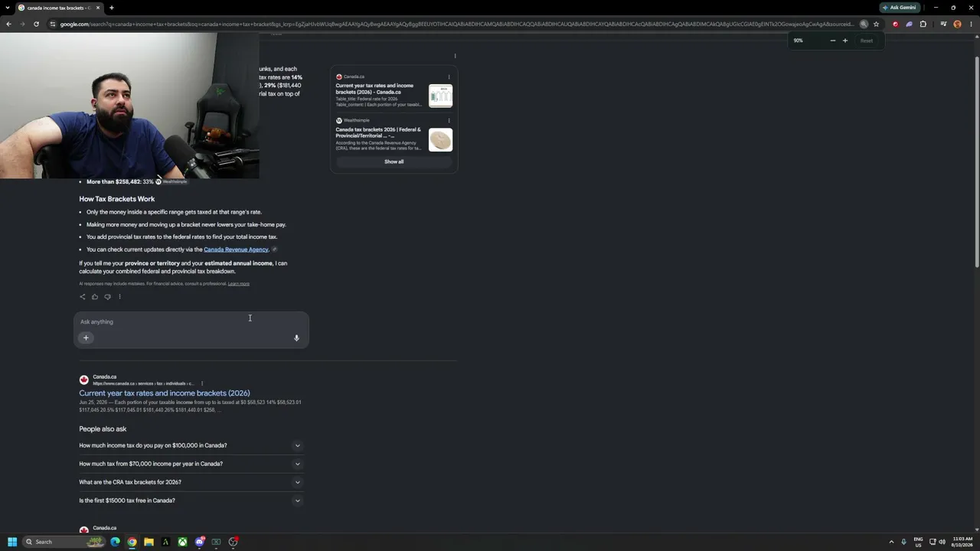The image size is (980, 551).
Task: Open the taskbar clock showing 11:03 AM
Action: [x=962, y=542]
